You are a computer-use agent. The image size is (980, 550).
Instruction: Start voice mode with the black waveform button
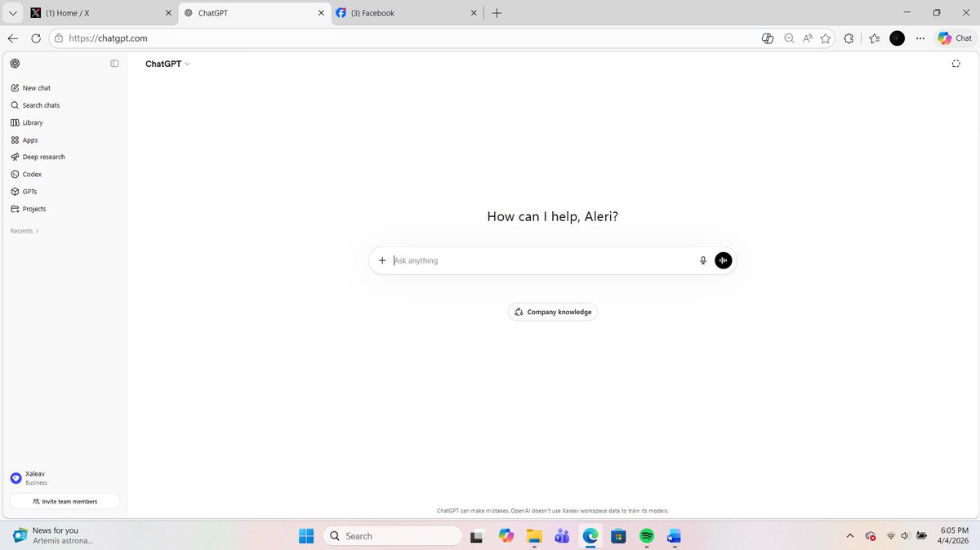click(x=724, y=260)
